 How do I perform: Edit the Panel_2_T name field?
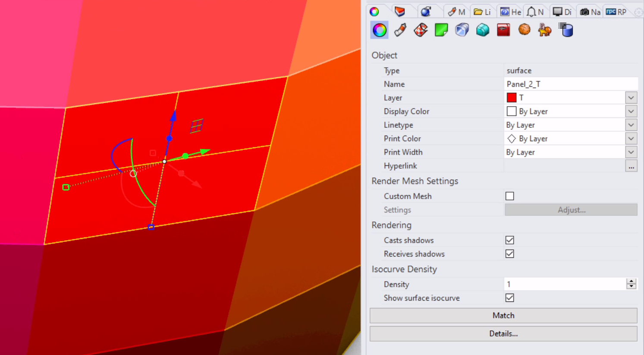click(565, 84)
